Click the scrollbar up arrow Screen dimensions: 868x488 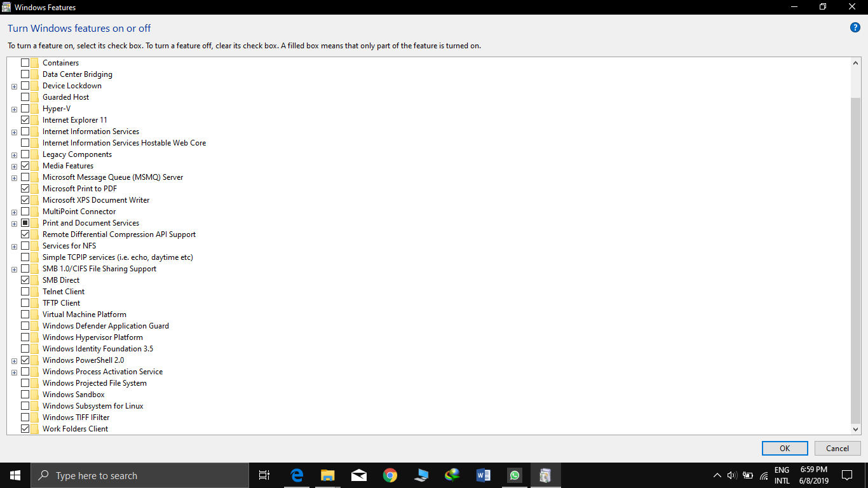coord(855,62)
